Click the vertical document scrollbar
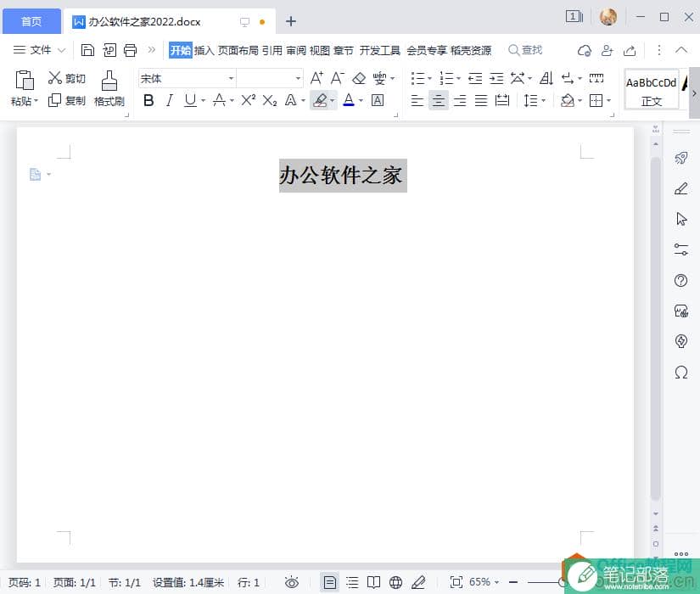Screen dimensions: 700x594 [655, 328]
